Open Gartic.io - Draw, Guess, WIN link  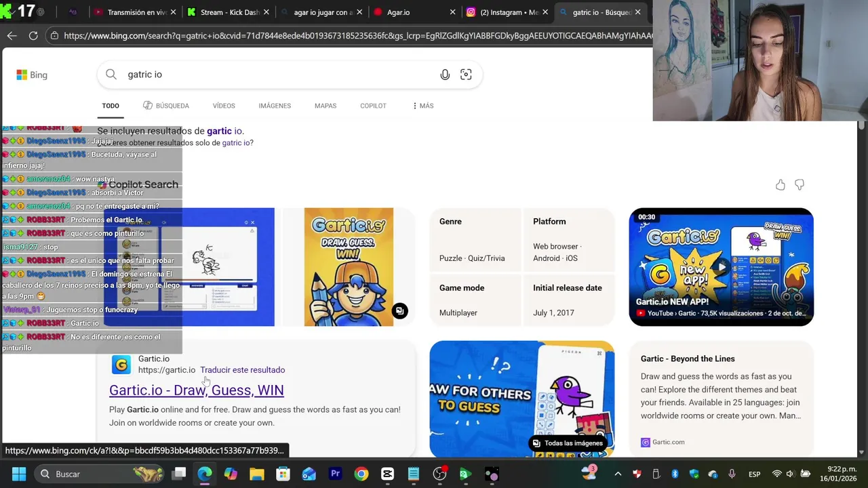coord(197,390)
